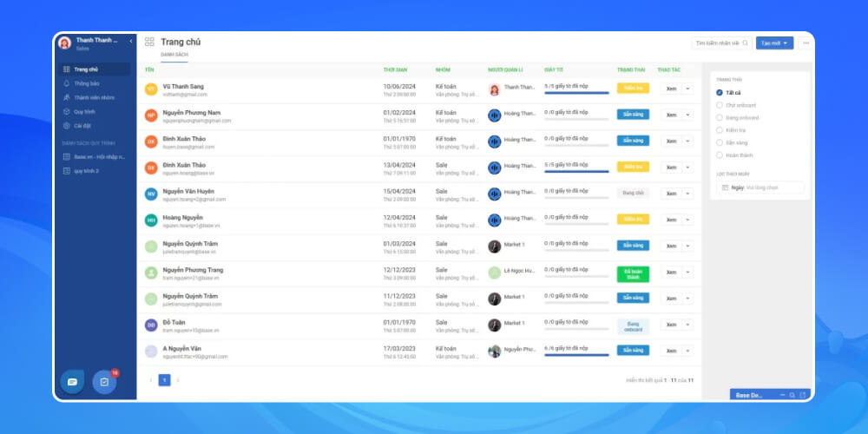868x434 pixels.
Task: Click the grid icon beside Trang chủ title
Action: (149, 42)
